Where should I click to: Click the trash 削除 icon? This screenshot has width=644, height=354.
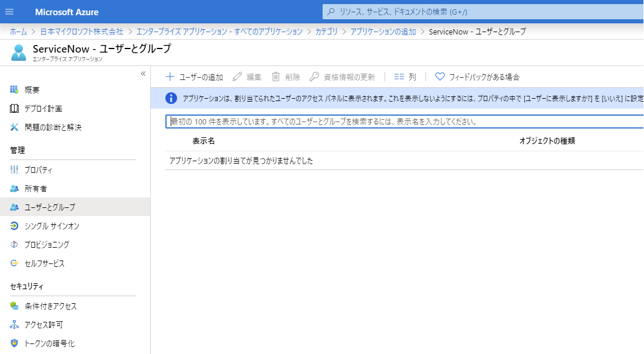point(276,77)
